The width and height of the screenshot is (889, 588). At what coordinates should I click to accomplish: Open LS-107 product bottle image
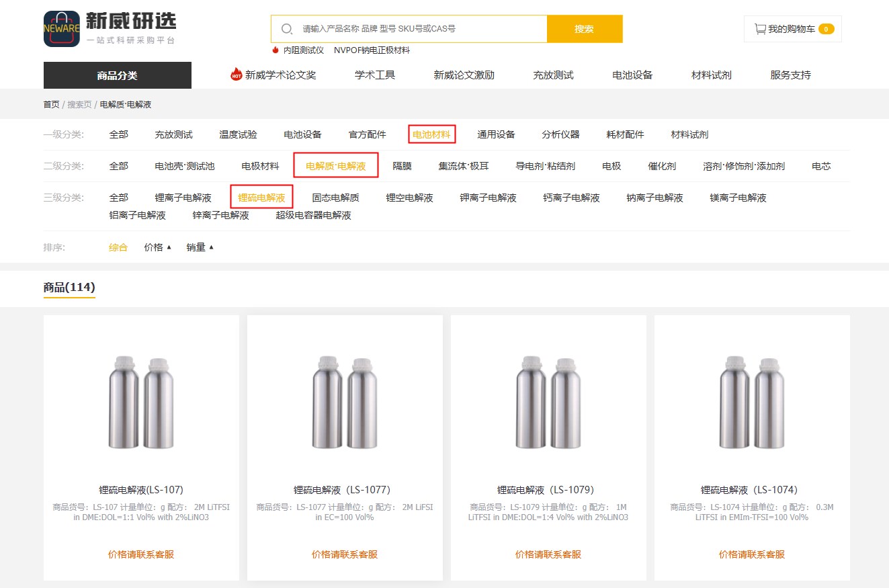click(x=141, y=401)
